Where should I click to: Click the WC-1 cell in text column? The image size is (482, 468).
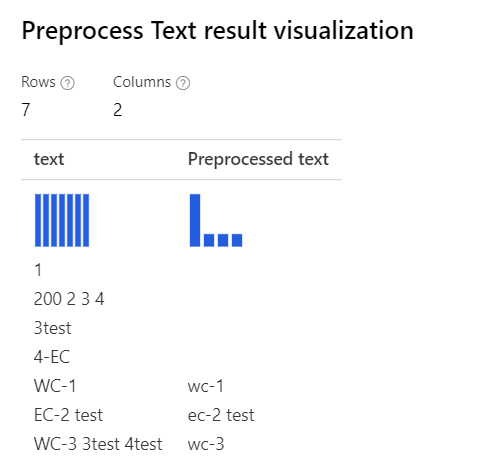coord(55,386)
